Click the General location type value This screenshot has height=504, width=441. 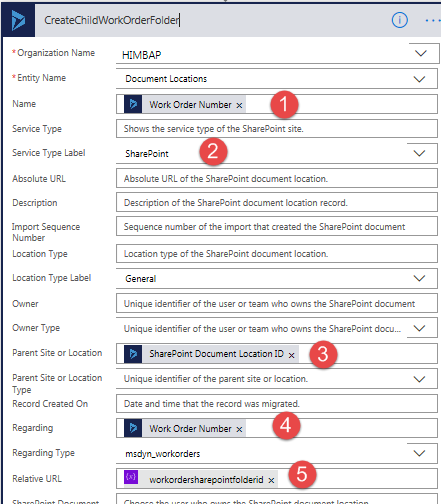[x=141, y=279]
